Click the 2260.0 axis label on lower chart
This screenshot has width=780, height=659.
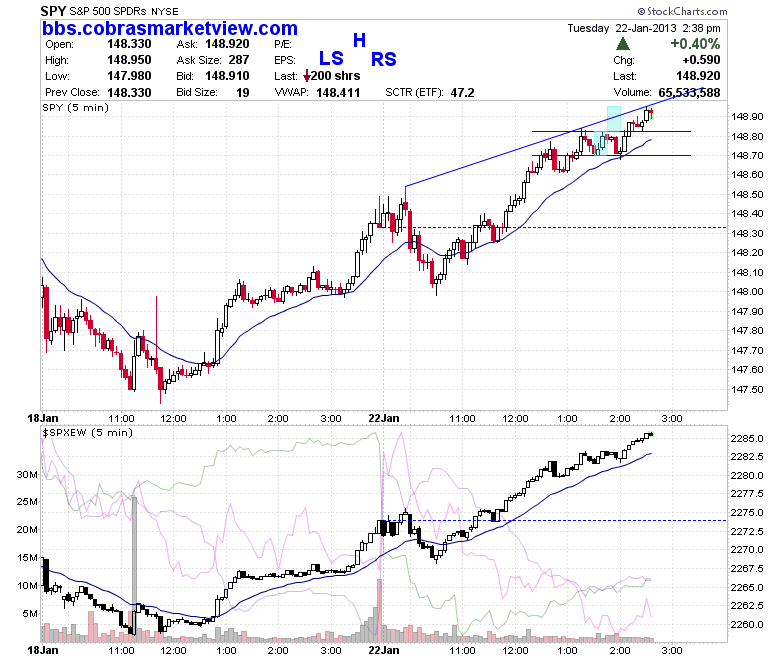click(747, 625)
